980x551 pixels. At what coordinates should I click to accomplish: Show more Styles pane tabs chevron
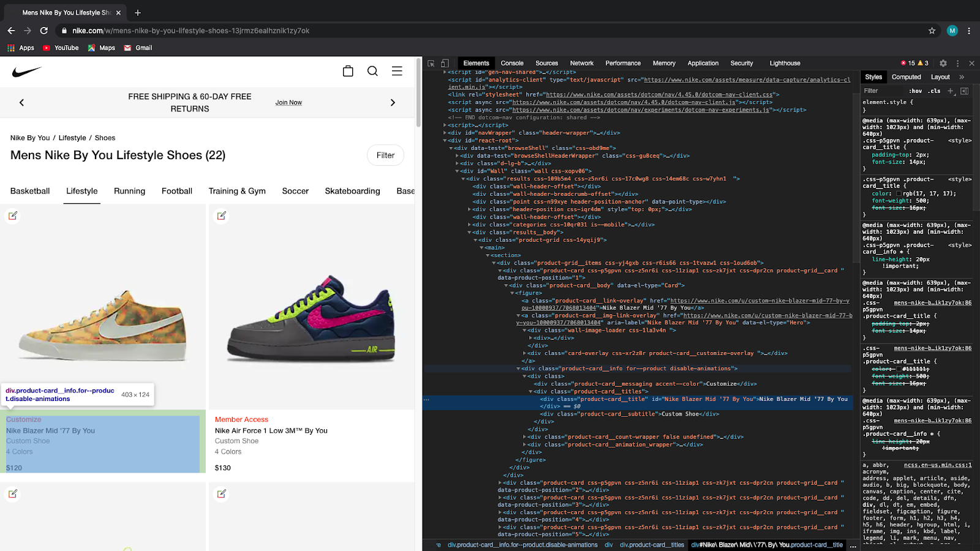[962, 77]
